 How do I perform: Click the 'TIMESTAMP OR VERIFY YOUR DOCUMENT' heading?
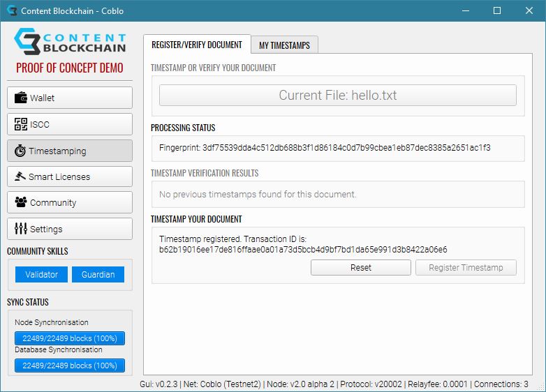(x=213, y=68)
